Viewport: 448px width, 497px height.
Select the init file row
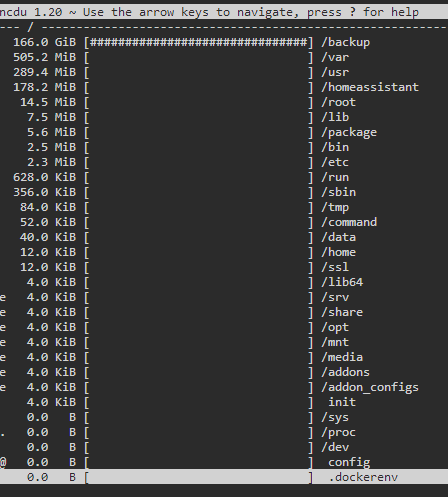pos(224,402)
